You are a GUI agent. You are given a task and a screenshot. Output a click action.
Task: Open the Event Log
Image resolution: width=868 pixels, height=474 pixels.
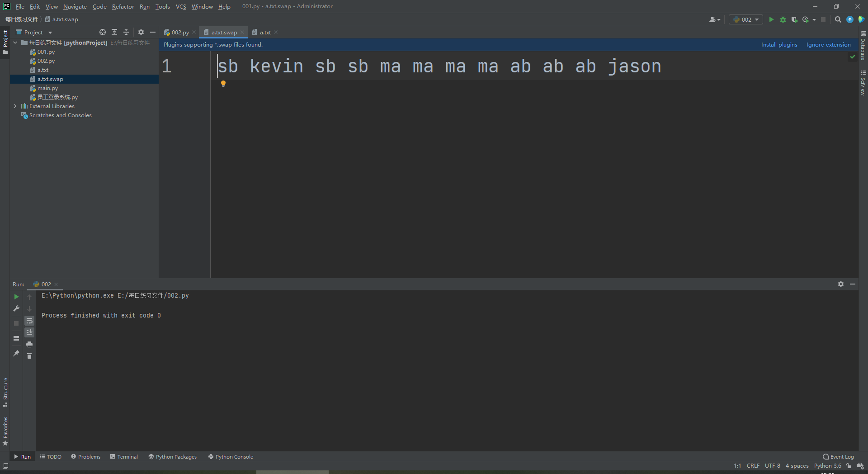click(x=839, y=457)
